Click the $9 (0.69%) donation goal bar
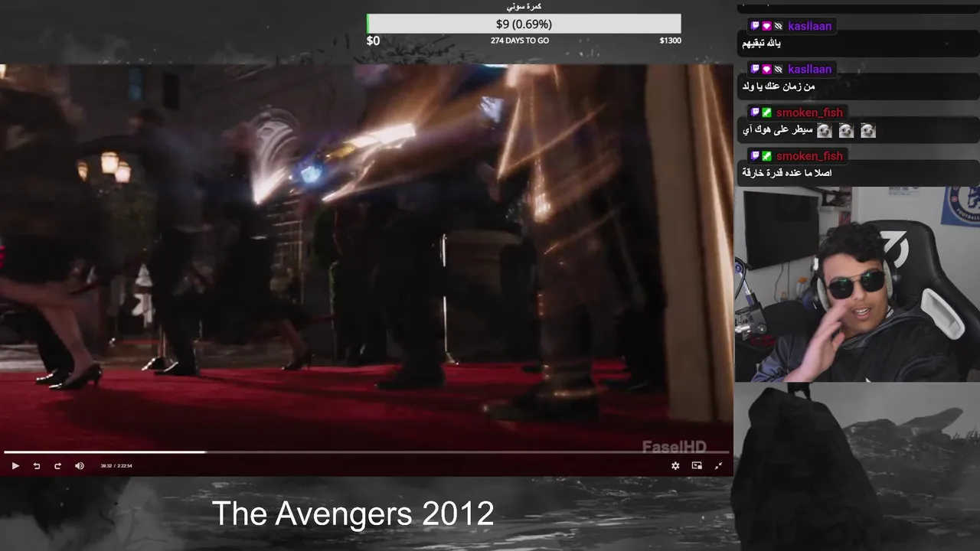 click(524, 24)
